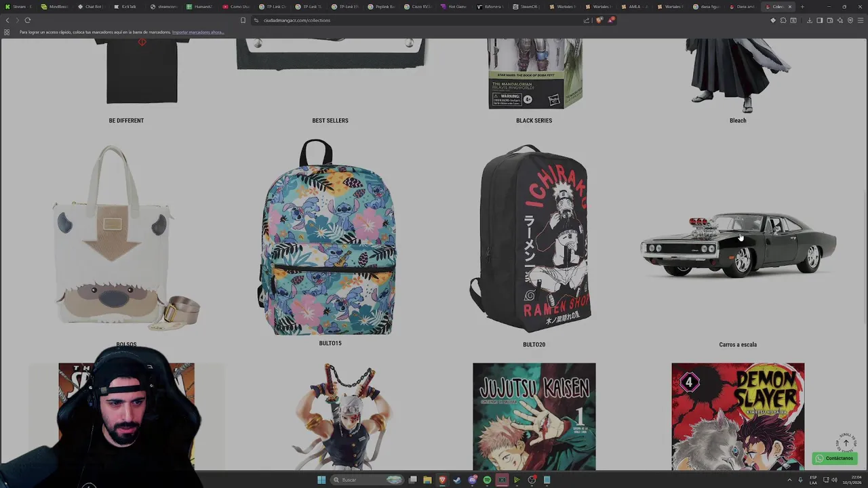Open Spotify from the taskbar

(487, 480)
